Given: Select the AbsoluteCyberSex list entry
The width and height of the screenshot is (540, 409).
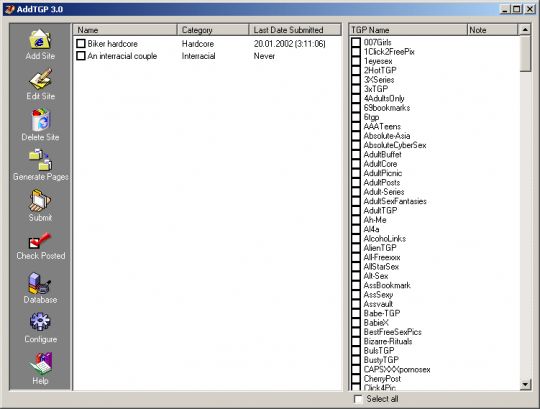Looking at the screenshot, I should point(395,145).
